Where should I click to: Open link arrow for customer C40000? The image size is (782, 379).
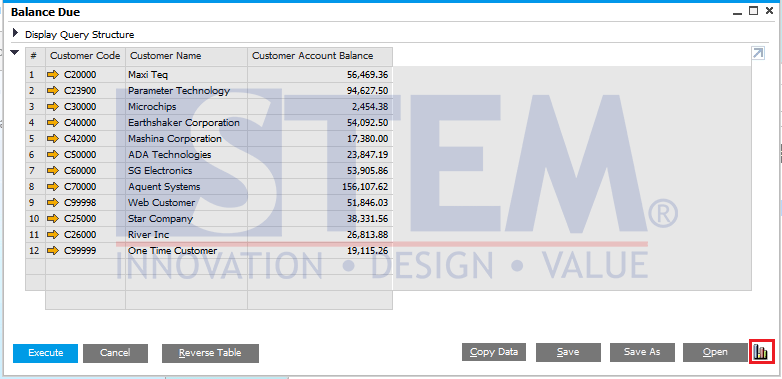(52, 123)
